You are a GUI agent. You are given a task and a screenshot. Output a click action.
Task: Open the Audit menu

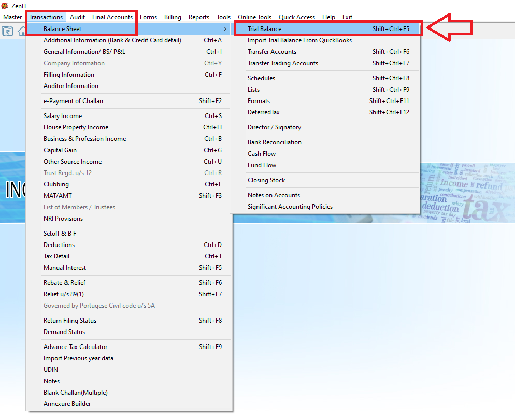pos(77,17)
